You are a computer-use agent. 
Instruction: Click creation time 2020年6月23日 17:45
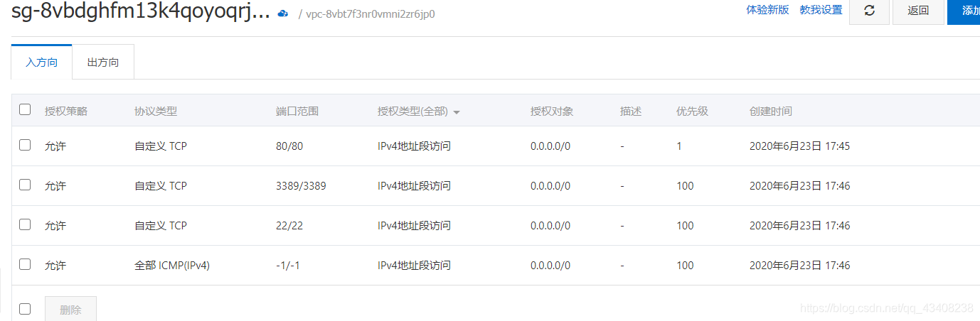[800, 146]
